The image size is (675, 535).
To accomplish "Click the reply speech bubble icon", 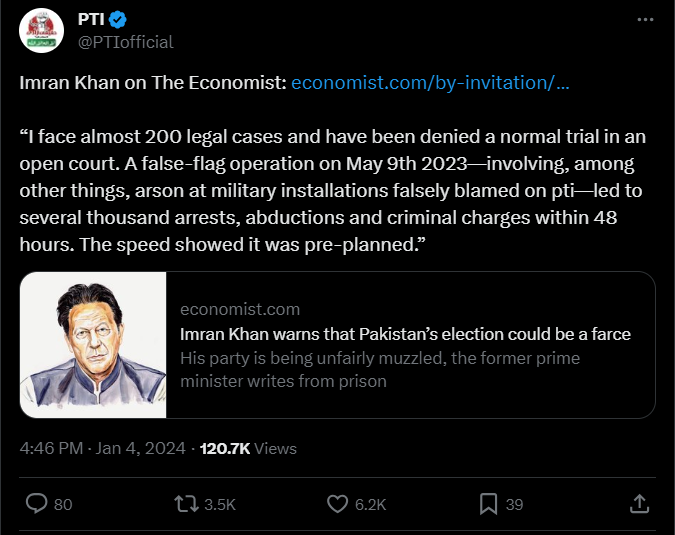I will pos(36,504).
